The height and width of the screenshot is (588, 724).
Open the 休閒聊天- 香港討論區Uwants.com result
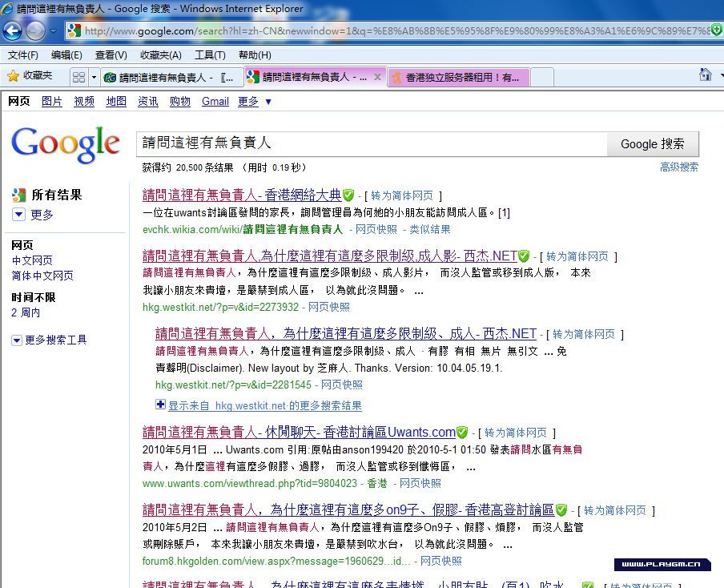point(300,432)
